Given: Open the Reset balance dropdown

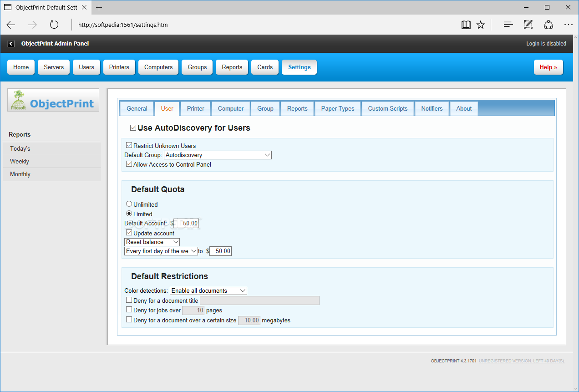Looking at the screenshot, I should (152, 242).
